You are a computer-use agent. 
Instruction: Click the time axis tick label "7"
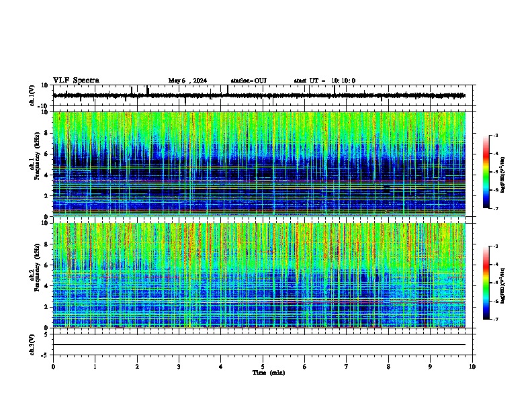tap(347, 367)
